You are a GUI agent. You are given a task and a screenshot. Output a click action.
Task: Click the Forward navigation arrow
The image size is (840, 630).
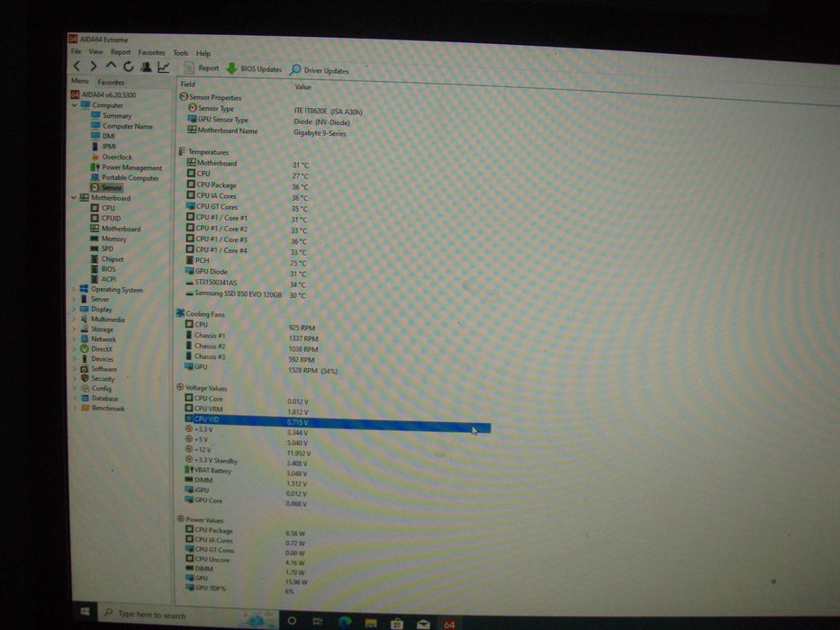click(x=94, y=66)
